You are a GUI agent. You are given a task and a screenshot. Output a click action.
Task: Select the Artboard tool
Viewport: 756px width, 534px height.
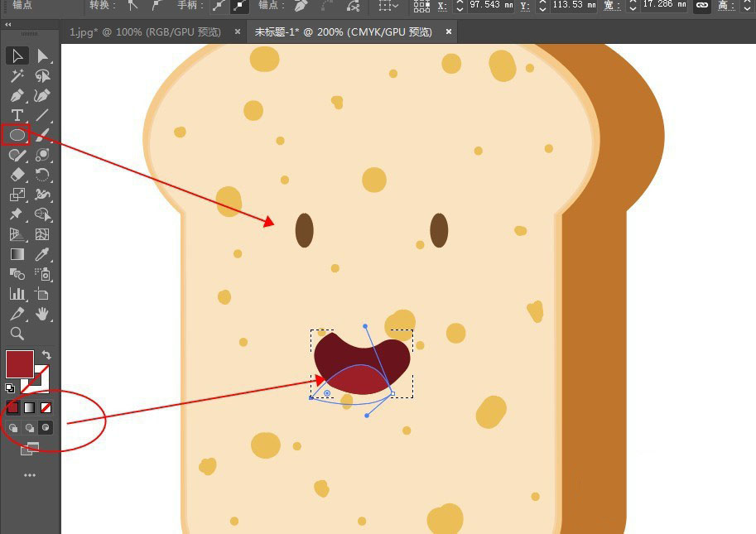pos(42,294)
